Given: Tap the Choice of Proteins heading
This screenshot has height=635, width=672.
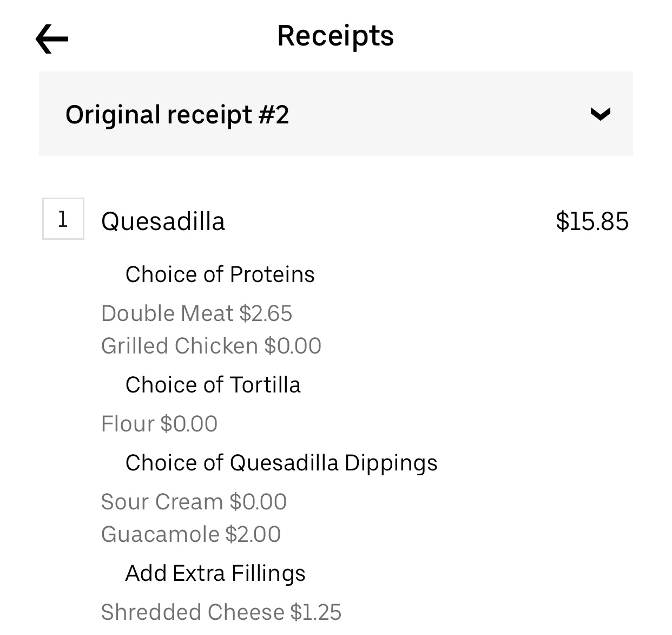Looking at the screenshot, I should [x=220, y=274].
